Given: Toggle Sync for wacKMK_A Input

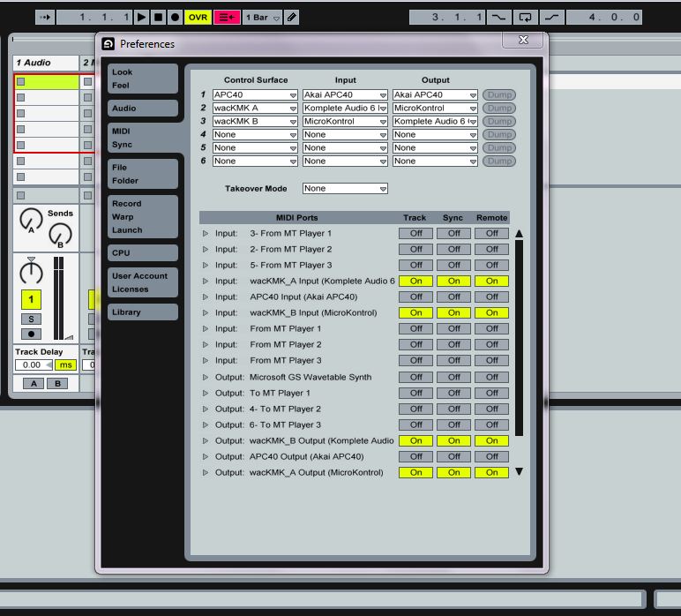Looking at the screenshot, I should coord(453,281).
